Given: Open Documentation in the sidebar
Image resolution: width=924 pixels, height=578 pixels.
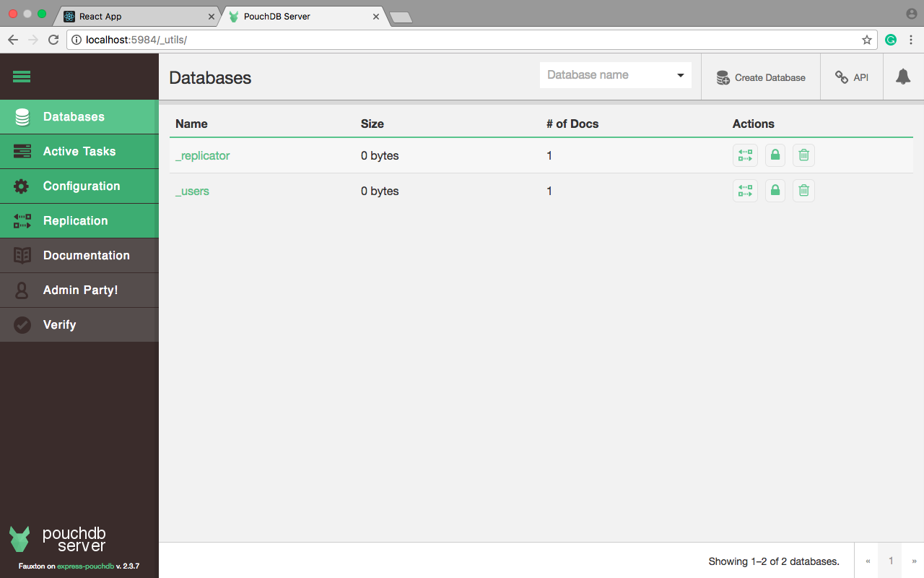Looking at the screenshot, I should 79,256.
